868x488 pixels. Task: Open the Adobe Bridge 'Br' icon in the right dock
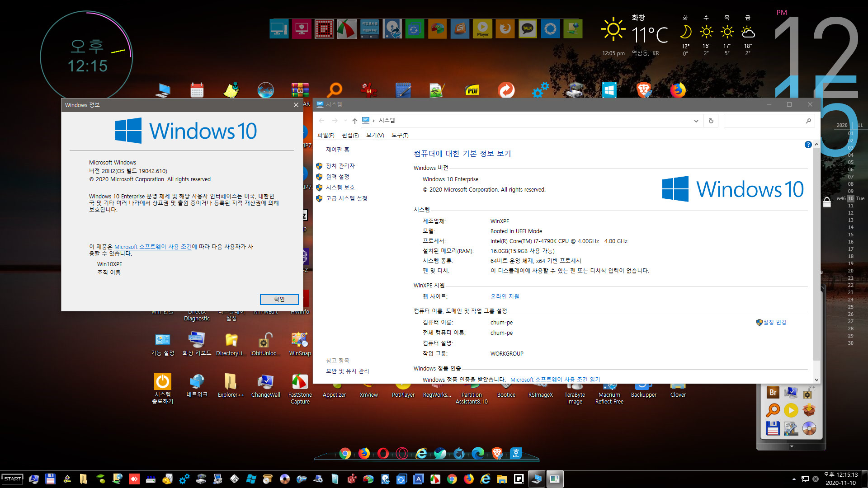tap(773, 392)
